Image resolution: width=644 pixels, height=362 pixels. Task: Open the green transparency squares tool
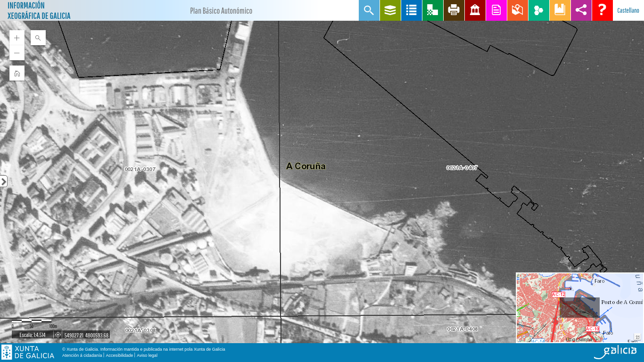pyautogui.click(x=433, y=10)
